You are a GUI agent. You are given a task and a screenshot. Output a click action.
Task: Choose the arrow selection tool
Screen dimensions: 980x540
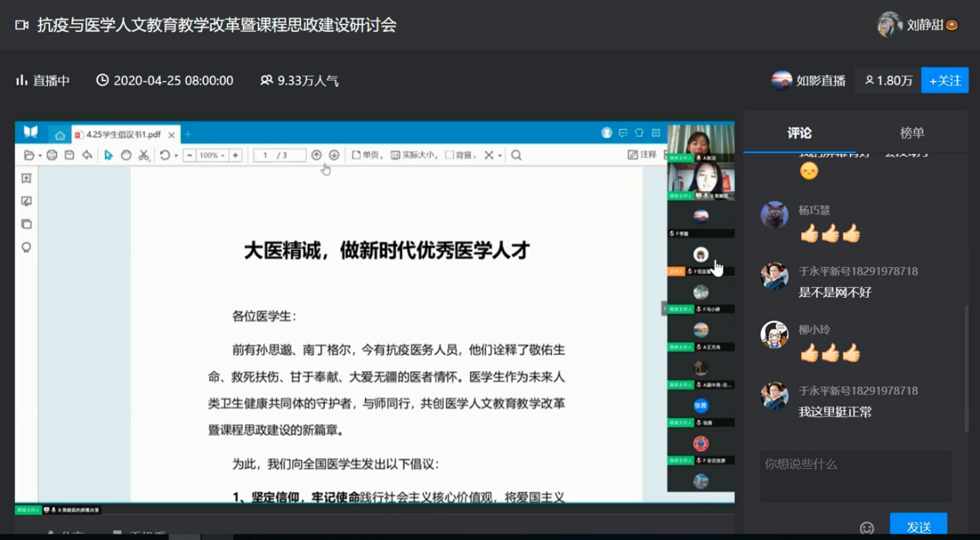click(x=108, y=156)
